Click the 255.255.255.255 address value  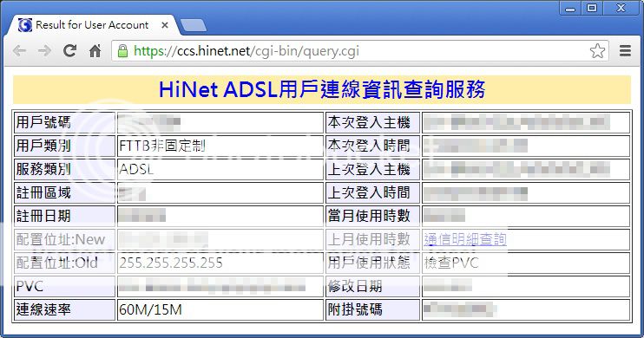[171, 263]
